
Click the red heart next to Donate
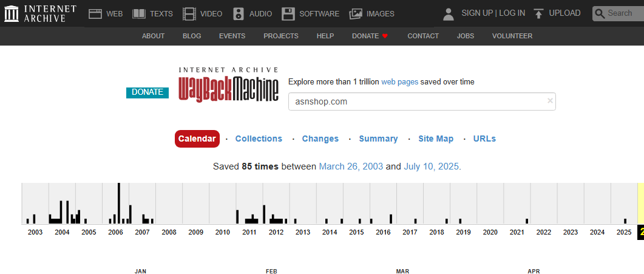[x=385, y=36]
